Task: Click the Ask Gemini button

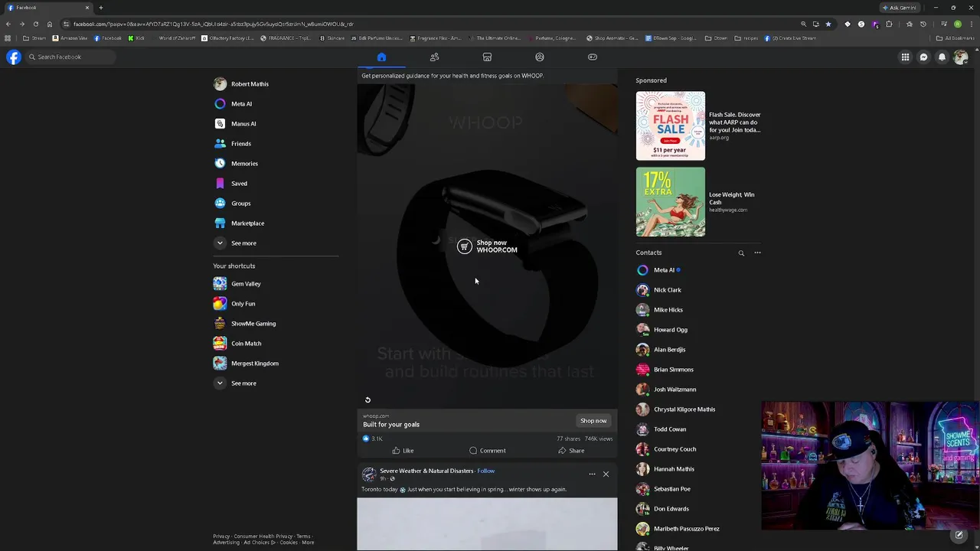Action: 900,8
